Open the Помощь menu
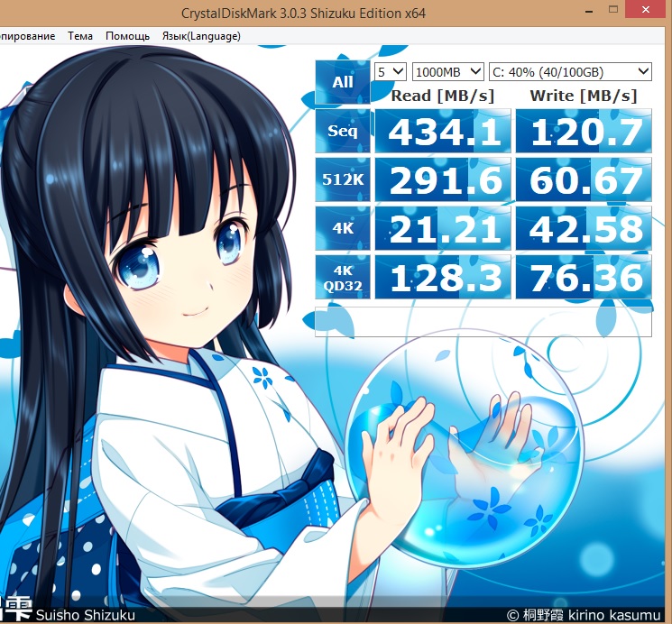This screenshot has width=672, height=624. click(127, 36)
